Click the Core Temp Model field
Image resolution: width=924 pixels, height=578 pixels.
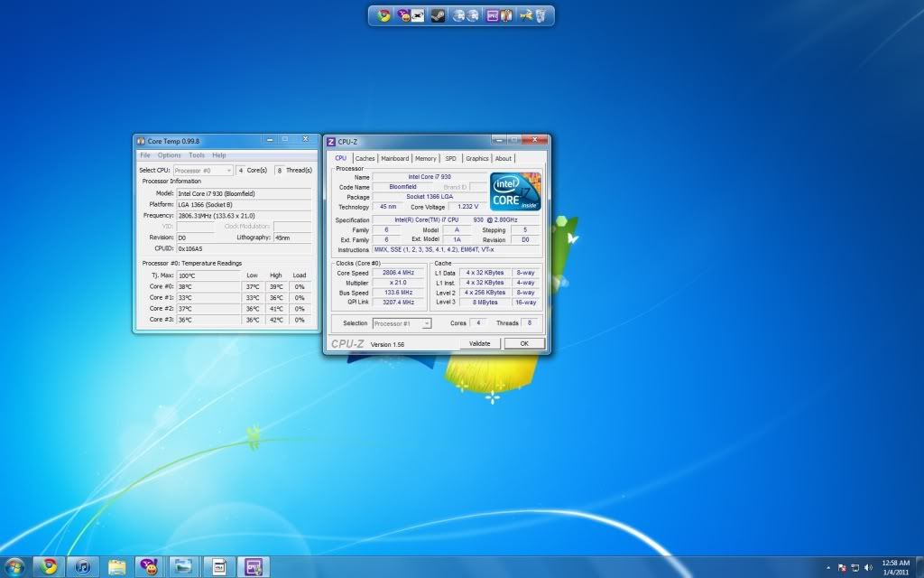click(244, 193)
